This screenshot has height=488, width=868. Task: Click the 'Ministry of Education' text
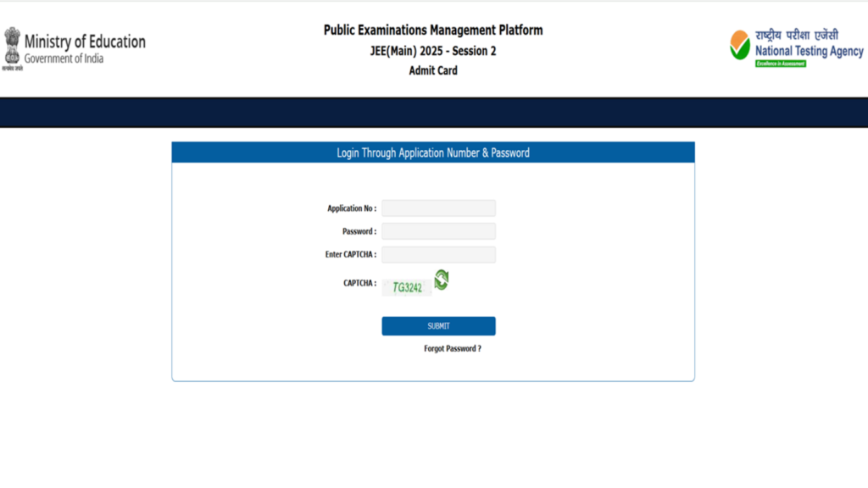(x=85, y=42)
